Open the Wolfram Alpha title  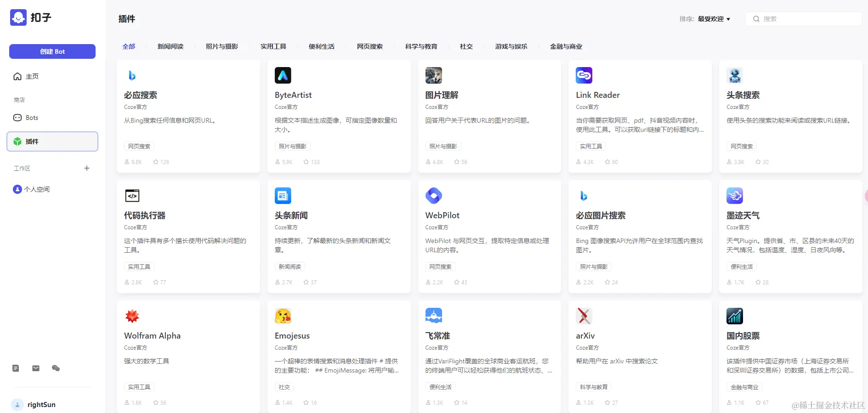152,336
